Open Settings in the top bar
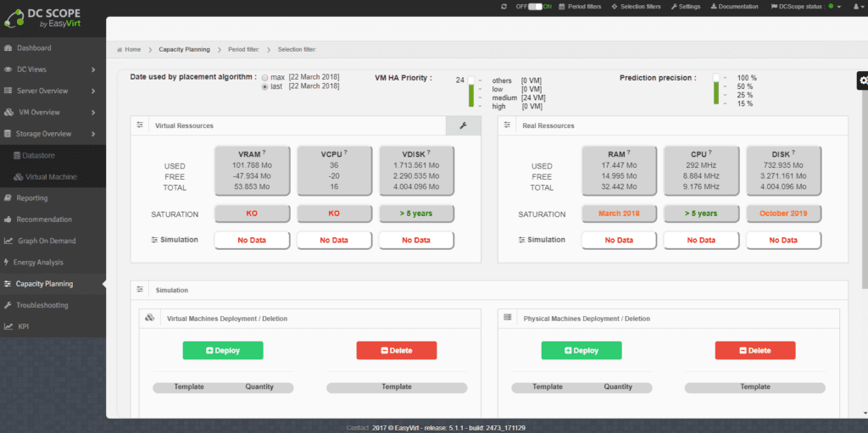Screen dimensions: 868x433 [x=685, y=7]
